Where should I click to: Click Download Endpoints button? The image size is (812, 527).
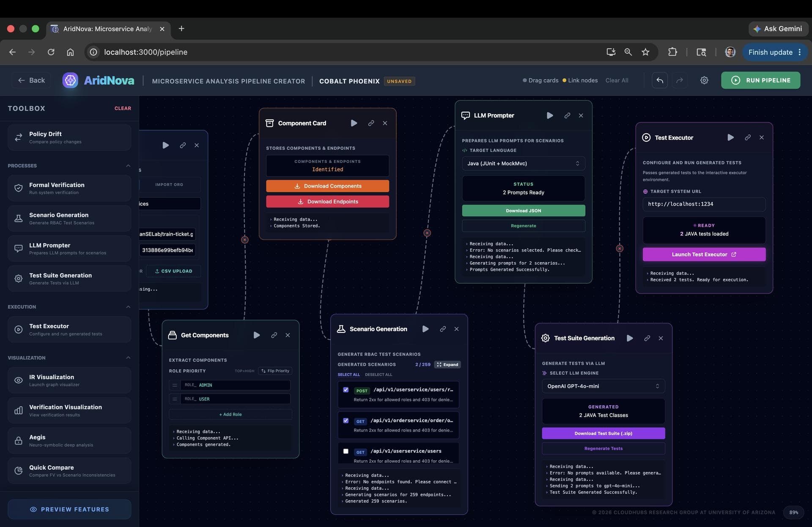[x=327, y=202]
